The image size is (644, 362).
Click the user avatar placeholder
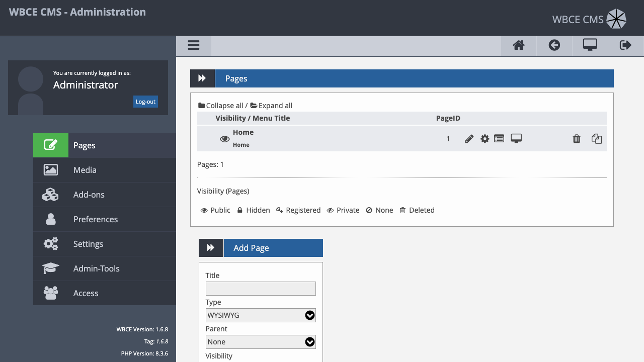tap(31, 90)
